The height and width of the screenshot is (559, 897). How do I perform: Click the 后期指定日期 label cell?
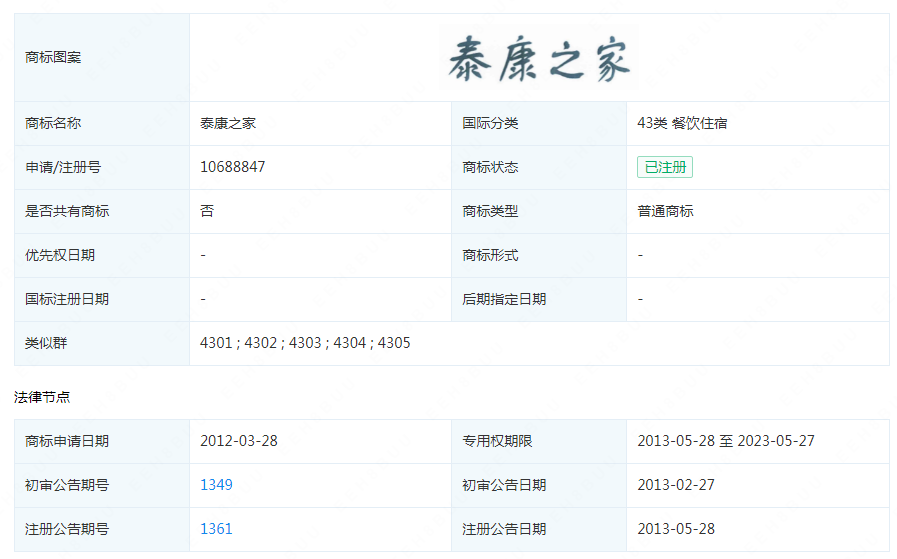[539, 300]
